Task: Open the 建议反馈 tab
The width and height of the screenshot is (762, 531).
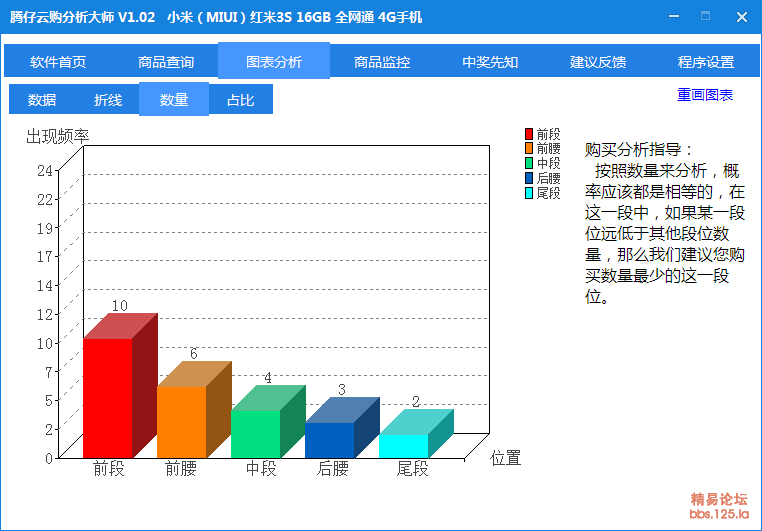Action: point(598,62)
